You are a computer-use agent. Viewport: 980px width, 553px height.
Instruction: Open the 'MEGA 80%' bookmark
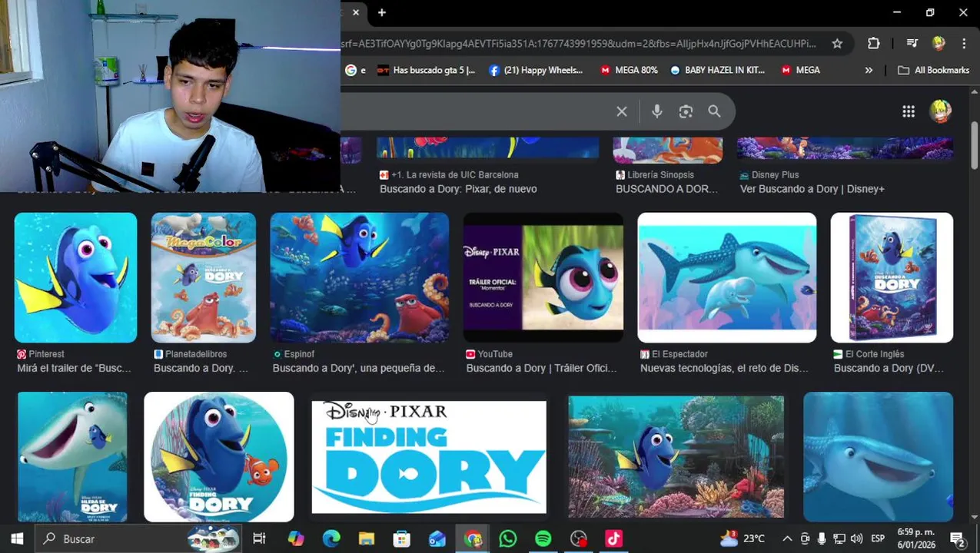[x=629, y=70]
